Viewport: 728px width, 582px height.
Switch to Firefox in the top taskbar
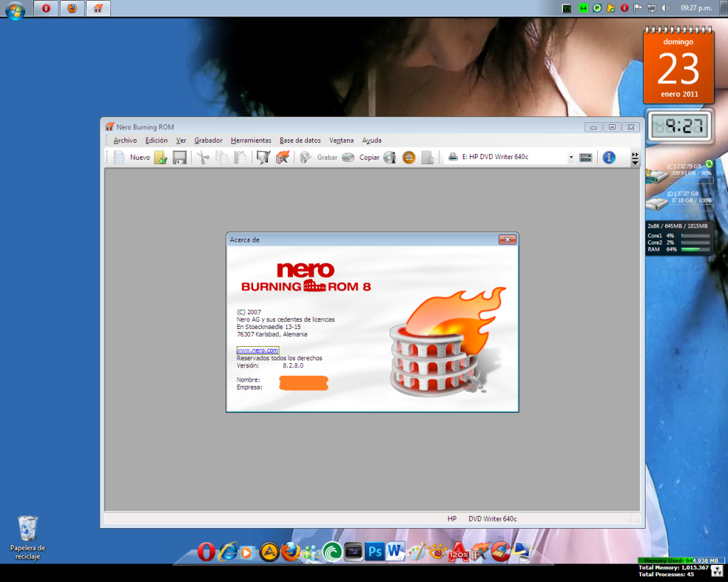[72, 9]
